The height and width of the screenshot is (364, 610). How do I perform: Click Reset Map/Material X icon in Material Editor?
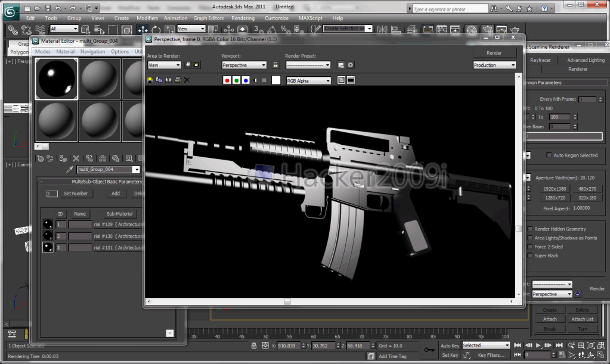[x=76, y=158]
